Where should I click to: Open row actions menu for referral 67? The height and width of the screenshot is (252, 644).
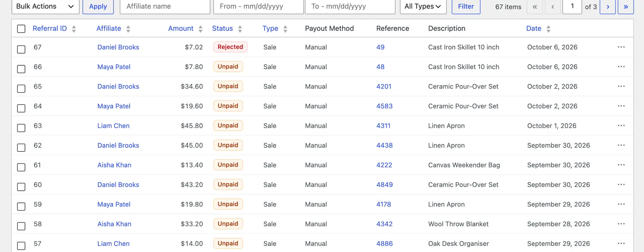click(x=621, y=47)
